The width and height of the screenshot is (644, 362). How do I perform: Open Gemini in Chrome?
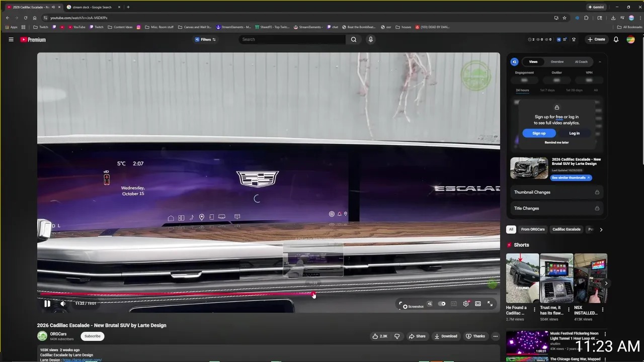click(595, 7)
